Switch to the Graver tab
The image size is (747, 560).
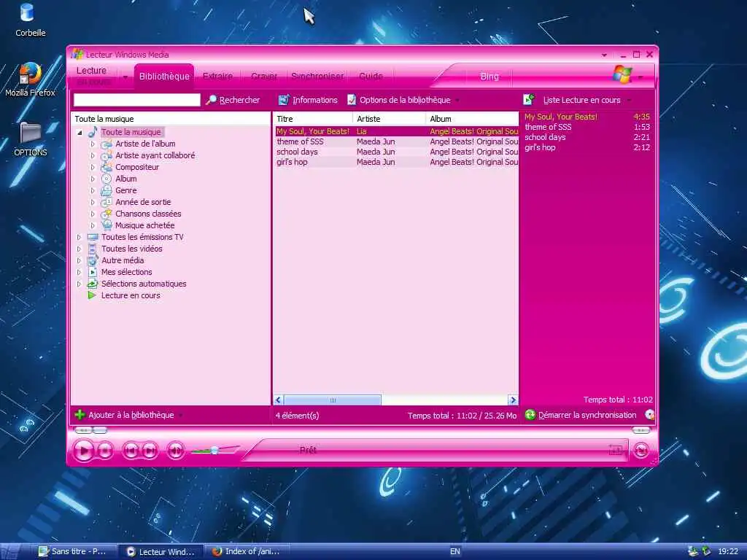264,76
